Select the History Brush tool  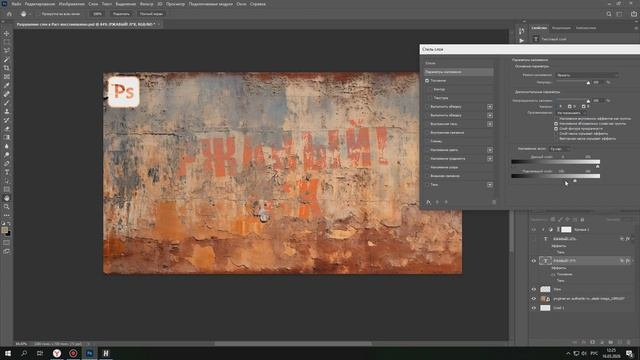pyautogui.click(x=7, y=120)
